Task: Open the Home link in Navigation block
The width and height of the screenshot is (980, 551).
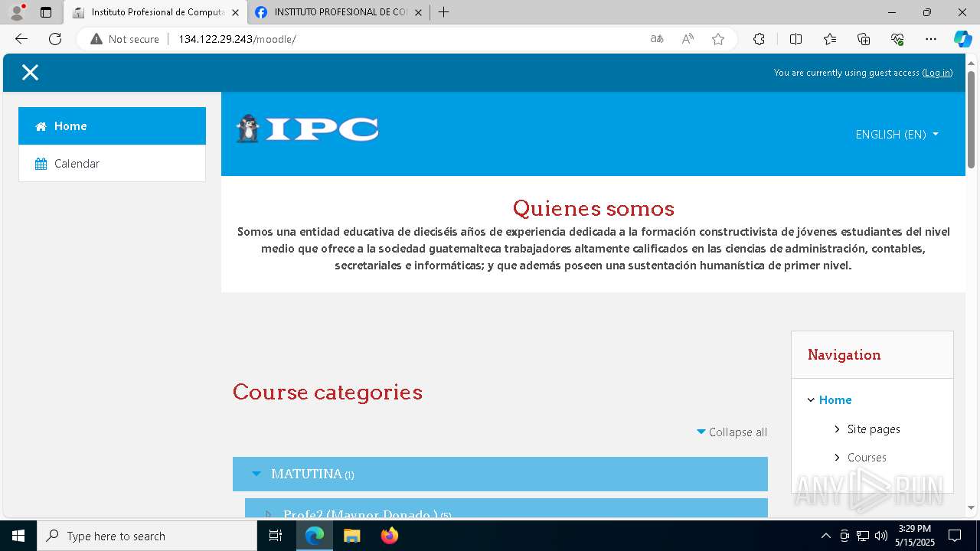Action: click(835, 400)
